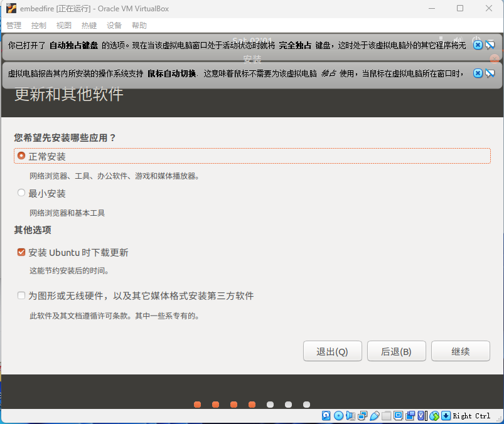The height and width of the screenshot is (424, 504).
Task: Click the 这能节约安装后的时间 description text
Action: [69, 271]
